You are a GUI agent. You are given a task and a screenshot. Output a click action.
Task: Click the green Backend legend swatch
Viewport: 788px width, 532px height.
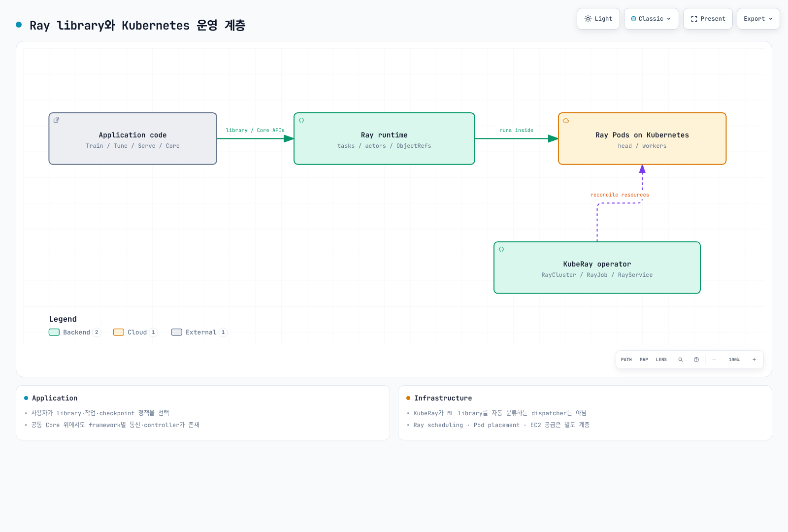point(54,332)
